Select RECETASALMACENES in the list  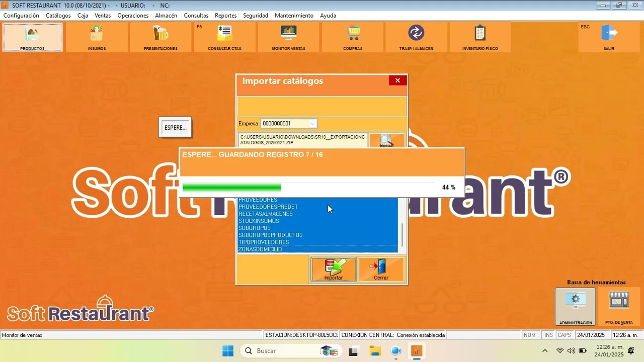318,214
